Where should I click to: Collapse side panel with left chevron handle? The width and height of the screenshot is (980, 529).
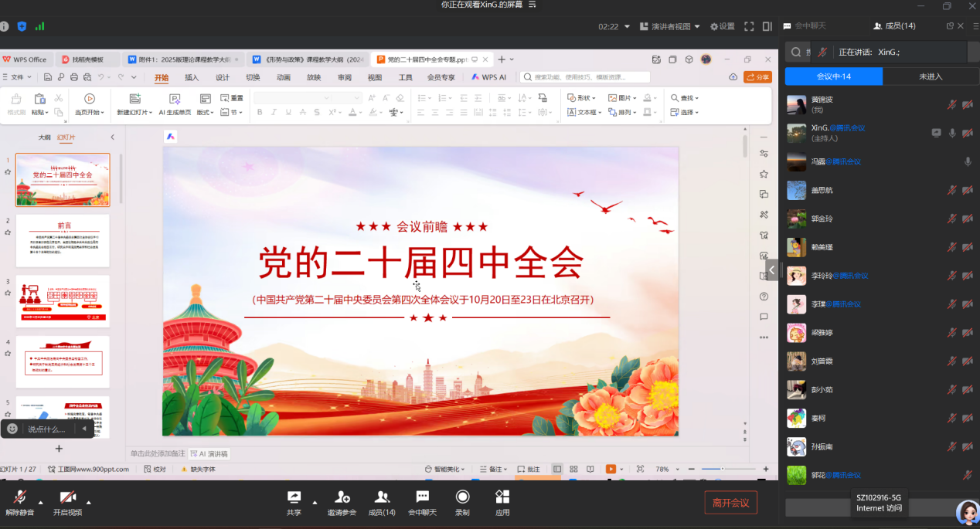[771, 269]
